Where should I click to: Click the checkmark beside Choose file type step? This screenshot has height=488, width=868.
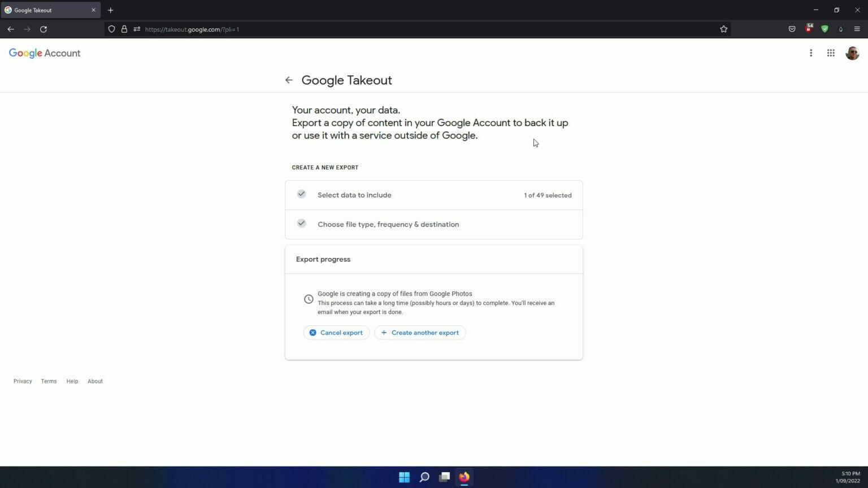[x=301, y=223]
